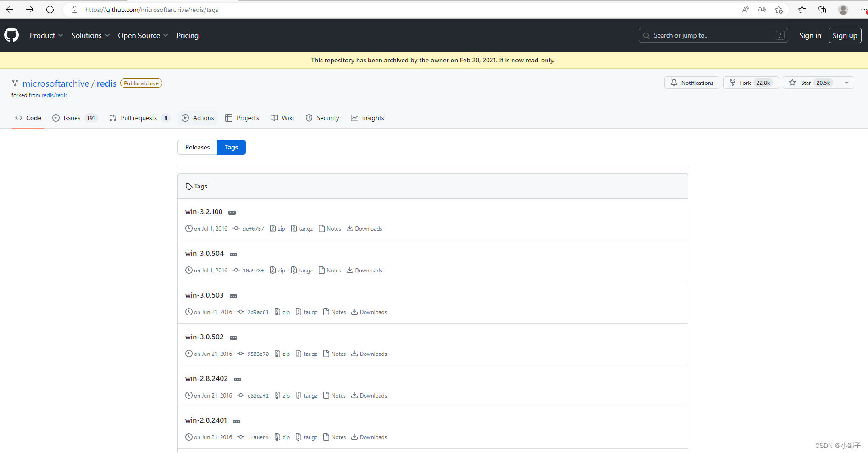The height and width of the screenshot is (453, 868).
Task: Click the read aloud icon in address bar
Action: 746,10
